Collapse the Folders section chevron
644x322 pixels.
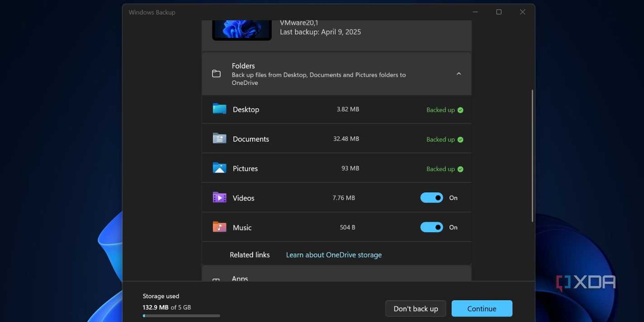(x=459, y=73)
